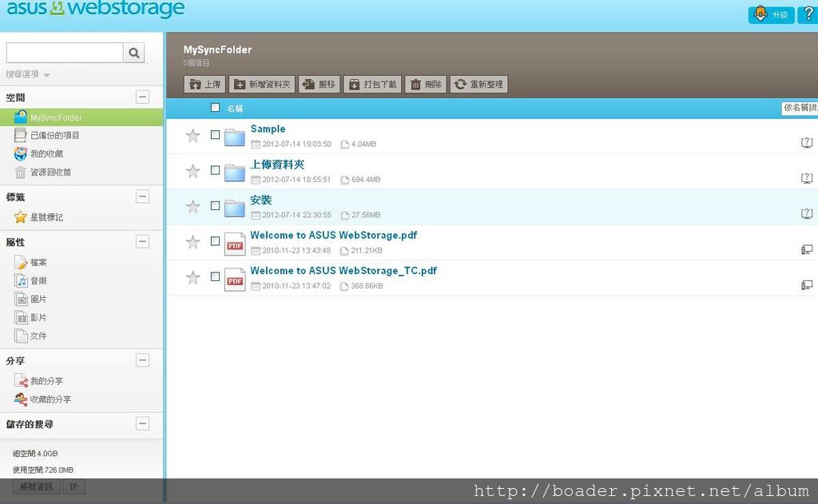Filter by 影片 videos
This screenshot has width=818, height=504.
(x=30, y=317)
